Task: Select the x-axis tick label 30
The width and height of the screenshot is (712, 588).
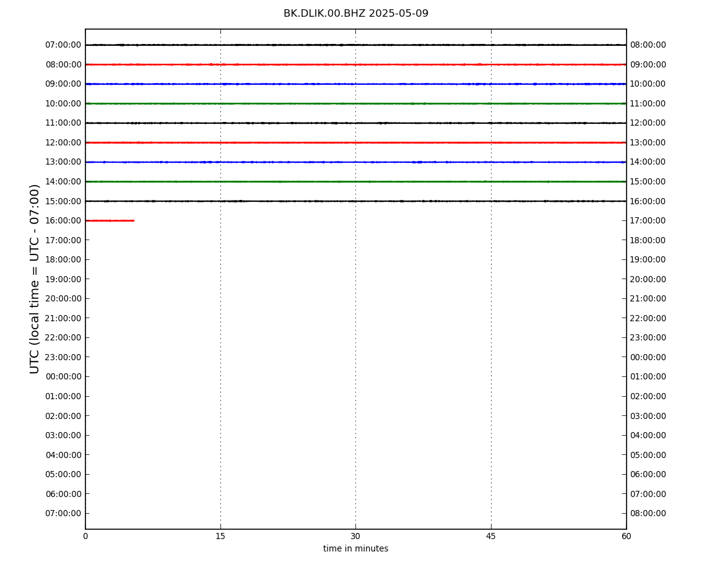Action: tap(355, 536)
